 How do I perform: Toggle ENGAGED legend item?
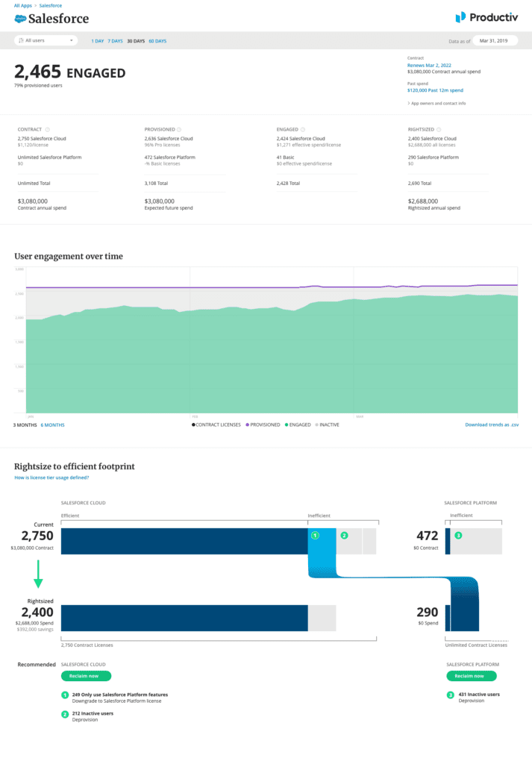coord(298,425)
